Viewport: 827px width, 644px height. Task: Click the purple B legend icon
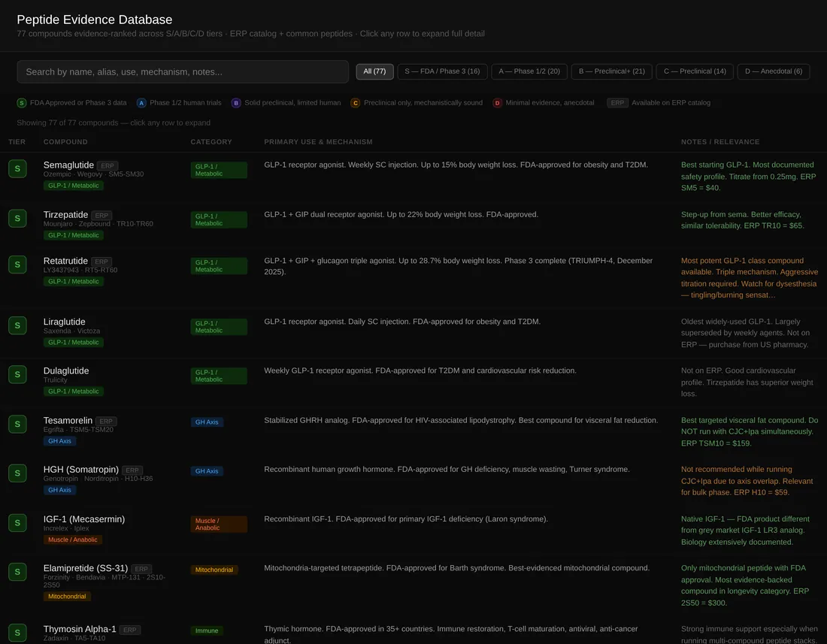pos(236,103)
